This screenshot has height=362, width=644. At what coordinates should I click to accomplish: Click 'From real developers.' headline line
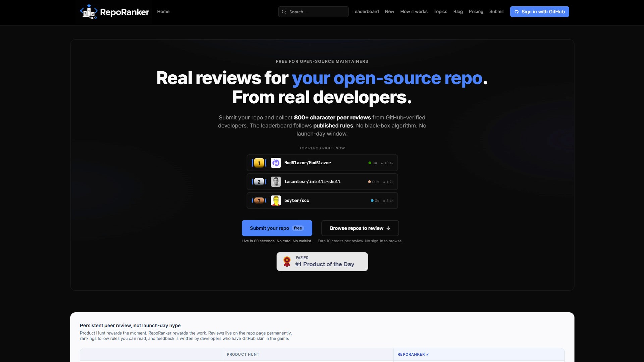(x=322, y=97)
